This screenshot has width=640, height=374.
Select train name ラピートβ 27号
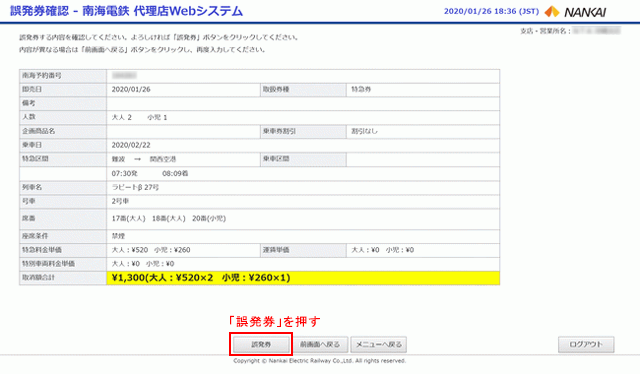(x=136, y=187)
